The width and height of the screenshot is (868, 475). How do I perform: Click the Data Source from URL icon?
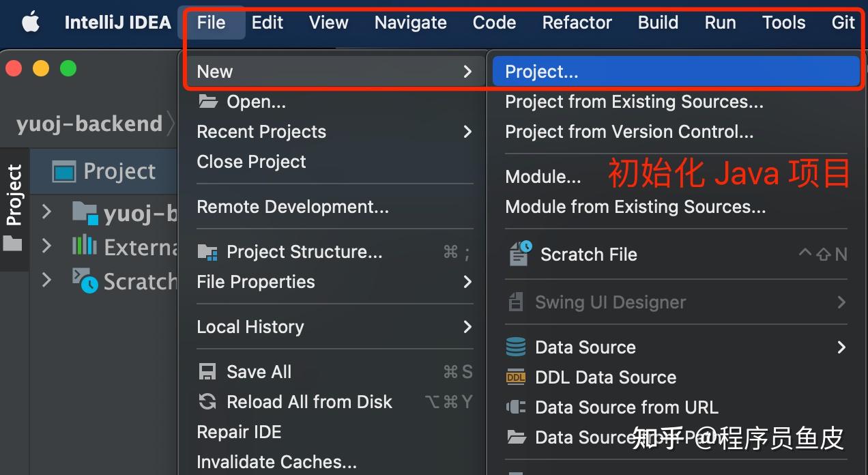516,407
